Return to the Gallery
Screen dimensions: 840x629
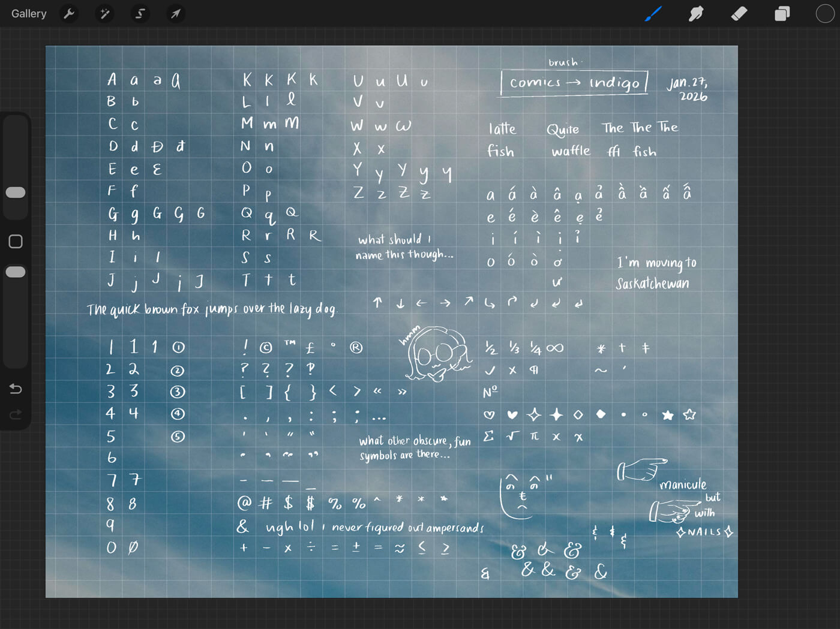point(29,13)
